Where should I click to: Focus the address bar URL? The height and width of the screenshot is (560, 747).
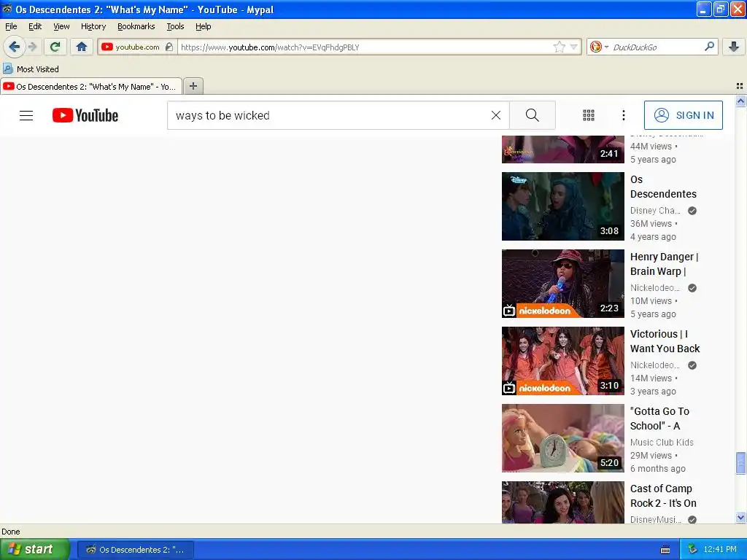coord(365,47)
